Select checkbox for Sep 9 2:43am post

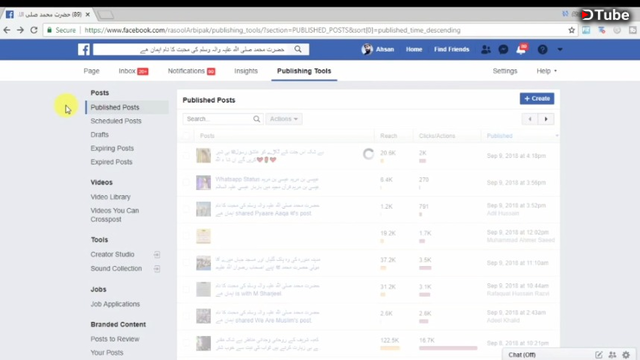186,316
